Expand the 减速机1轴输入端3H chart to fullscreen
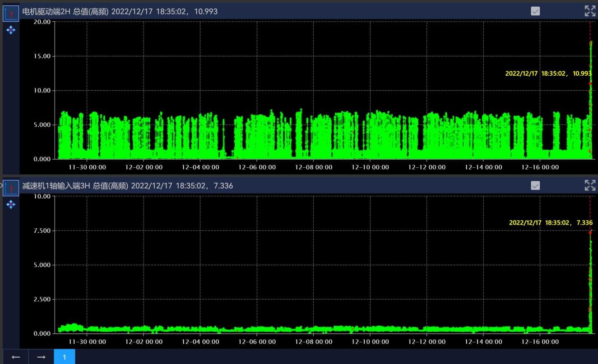The height and width of the screenshot is (364, 598). pyautogui.click(x=590, y=185)
